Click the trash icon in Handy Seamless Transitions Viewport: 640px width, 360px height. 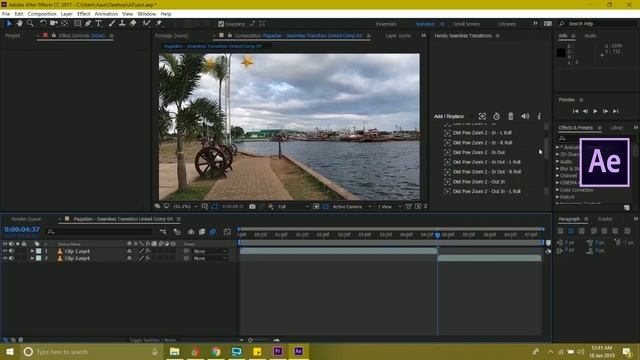tap(511, 116)
